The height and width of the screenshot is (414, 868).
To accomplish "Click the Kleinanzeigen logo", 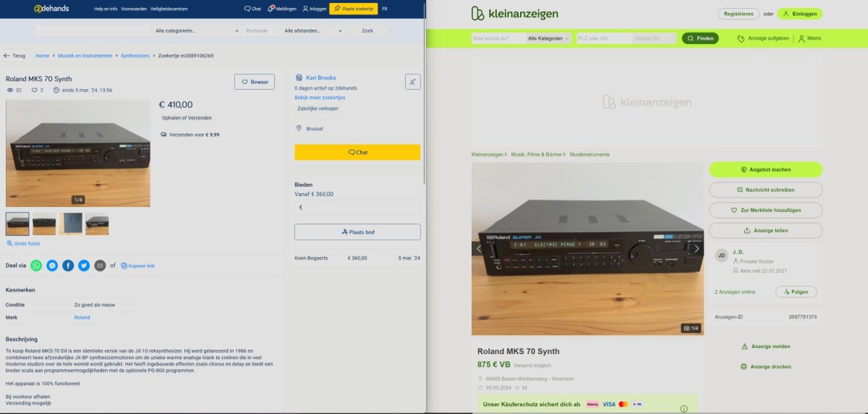I will [514, 14].
